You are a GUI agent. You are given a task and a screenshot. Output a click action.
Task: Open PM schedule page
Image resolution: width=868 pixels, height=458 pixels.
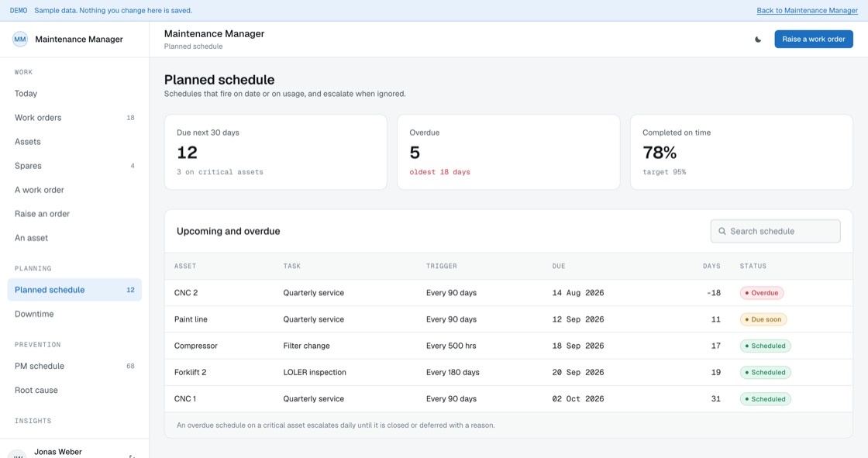click(74, 366)
